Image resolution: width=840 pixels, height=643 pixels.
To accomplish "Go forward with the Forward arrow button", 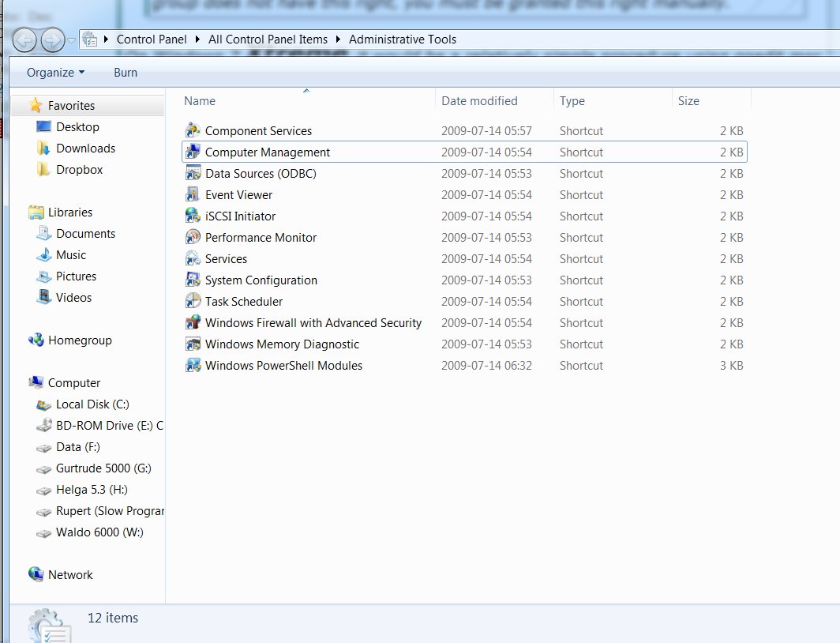I will (52, 39).
